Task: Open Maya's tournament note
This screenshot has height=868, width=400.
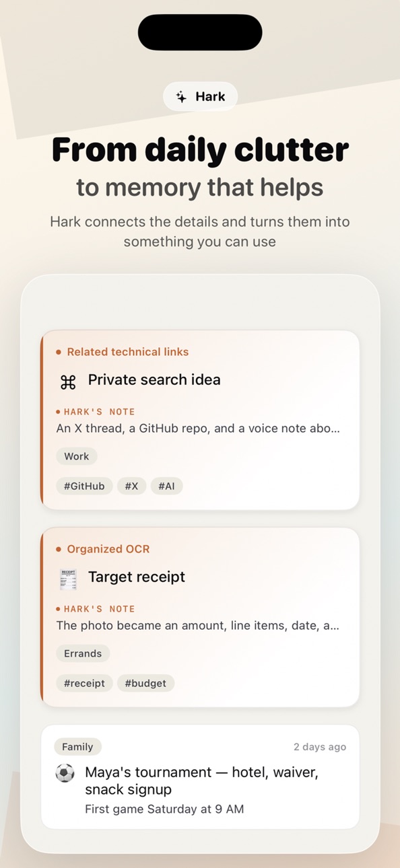Action: point(200,776)
